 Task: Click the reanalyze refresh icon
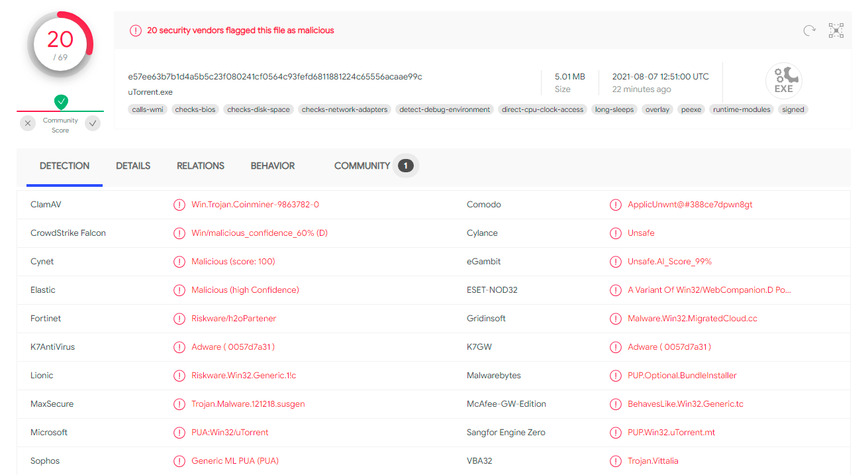pos(809,30)
